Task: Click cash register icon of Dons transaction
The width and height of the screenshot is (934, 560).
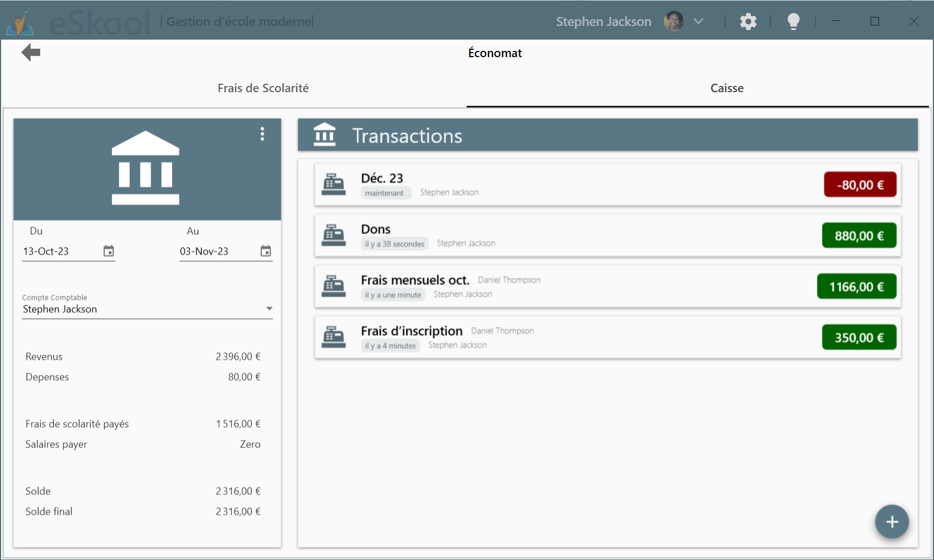Action: (333, 235)
